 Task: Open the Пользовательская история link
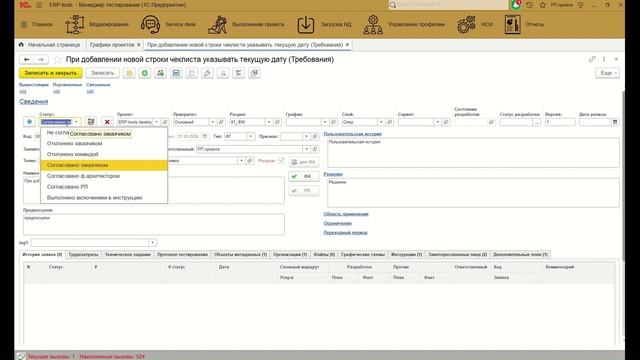(x=353, y=134)
